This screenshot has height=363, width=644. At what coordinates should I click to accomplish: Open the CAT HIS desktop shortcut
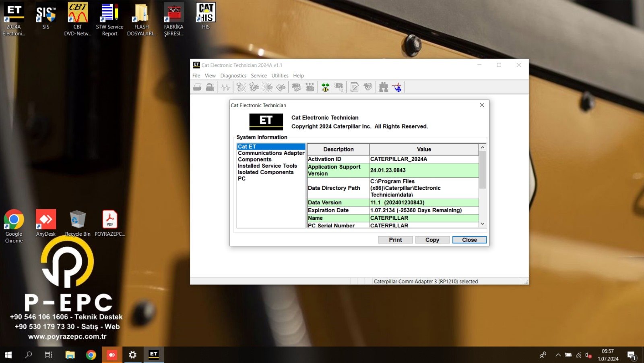coord(206,16)
